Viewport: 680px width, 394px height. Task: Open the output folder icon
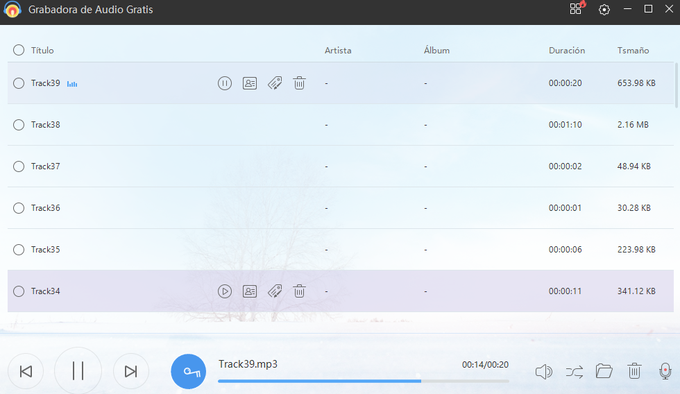pyautogui.click(x=604, y=371)
